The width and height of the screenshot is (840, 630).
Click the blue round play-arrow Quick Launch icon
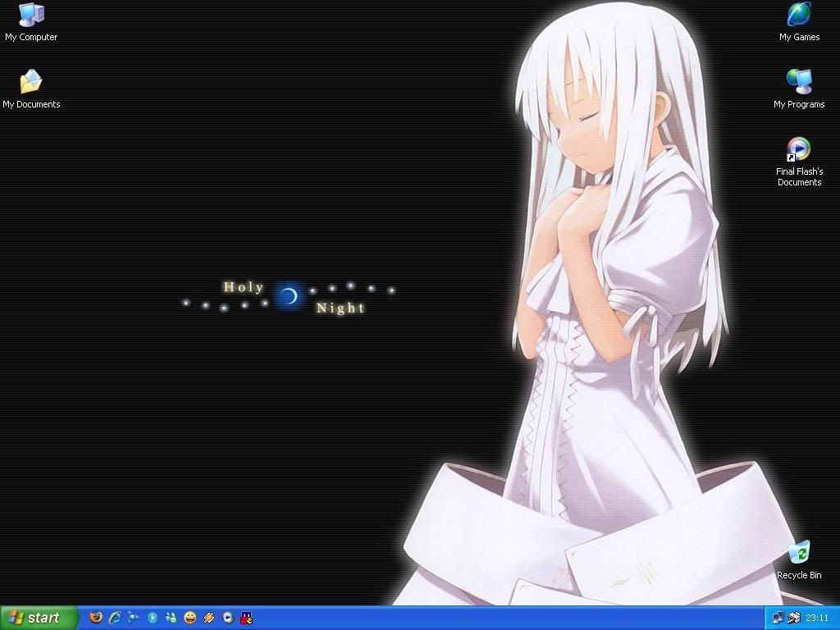[x=152, y=618]
